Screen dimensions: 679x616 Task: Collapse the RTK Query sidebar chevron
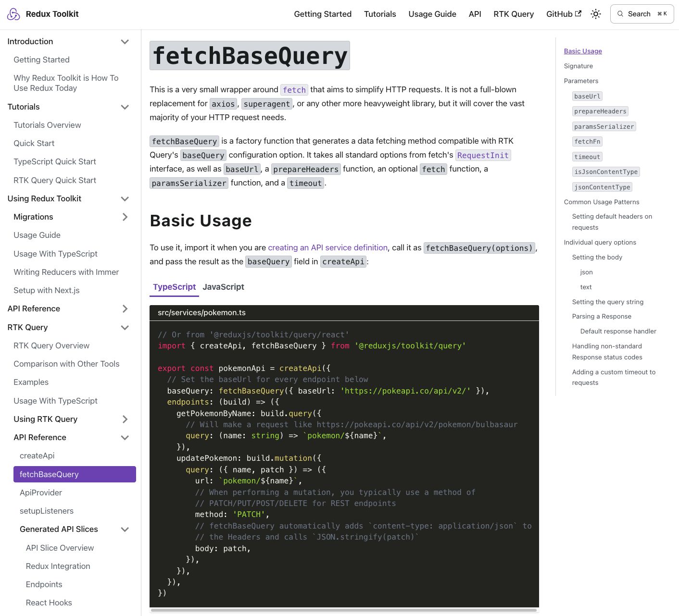click(125, 328)
